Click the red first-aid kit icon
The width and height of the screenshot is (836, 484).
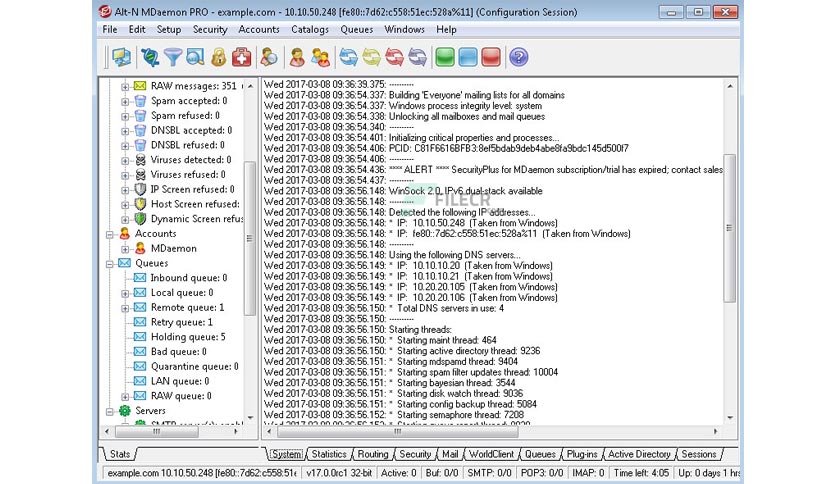[x=242, y=57]
